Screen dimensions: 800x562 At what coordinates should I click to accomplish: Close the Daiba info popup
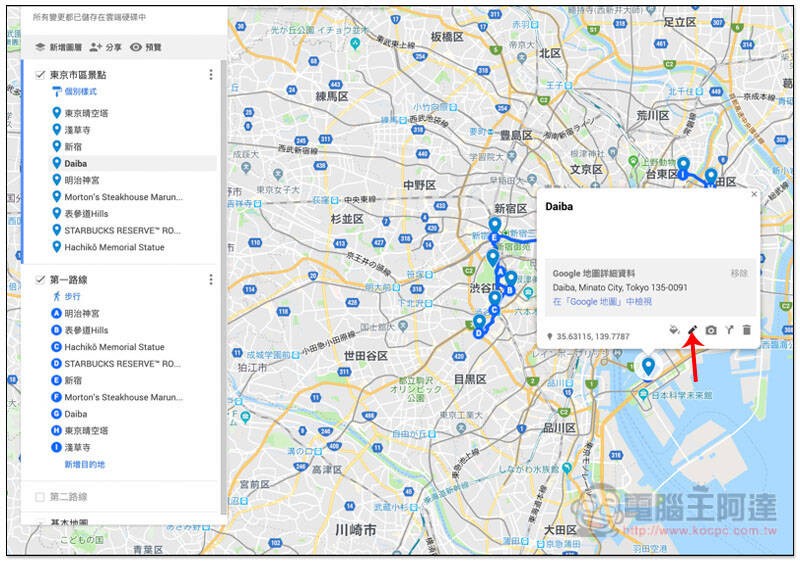[x=754, y=194]
